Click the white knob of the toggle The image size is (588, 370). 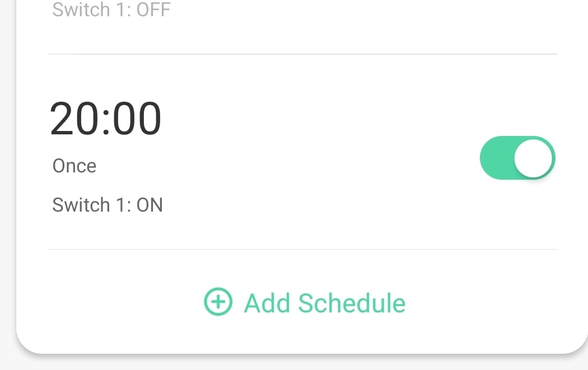click(534, 158)
